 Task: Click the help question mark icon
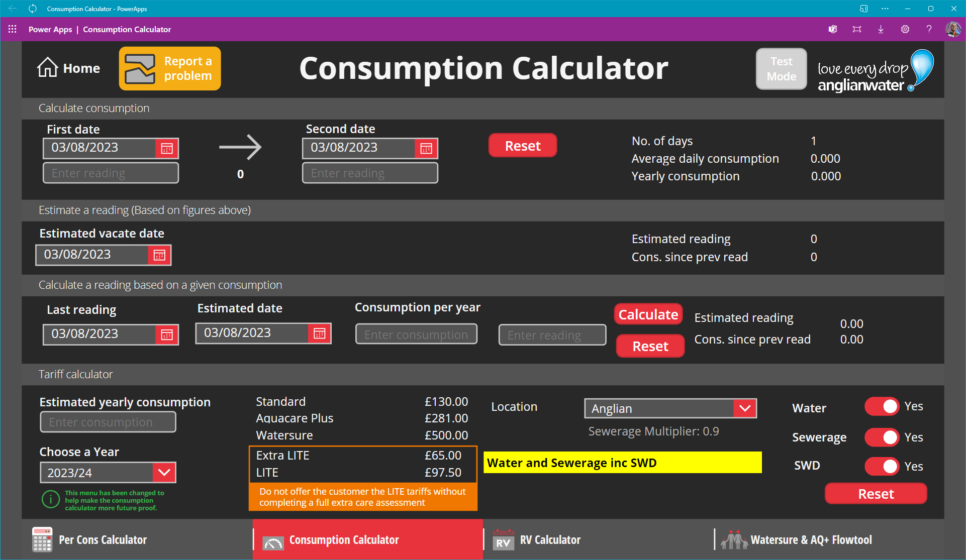tap(929, 29)
